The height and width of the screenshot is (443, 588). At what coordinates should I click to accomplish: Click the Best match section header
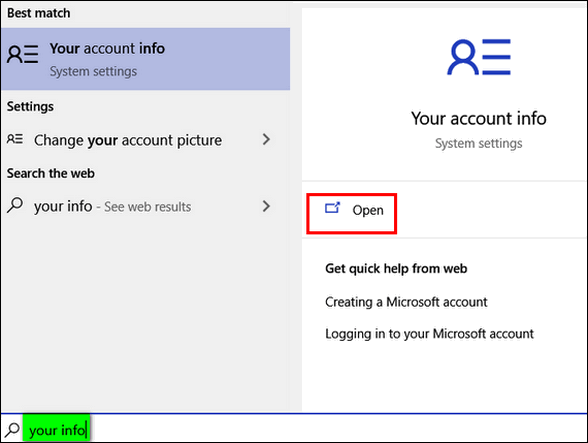click(x=39, y=13)
